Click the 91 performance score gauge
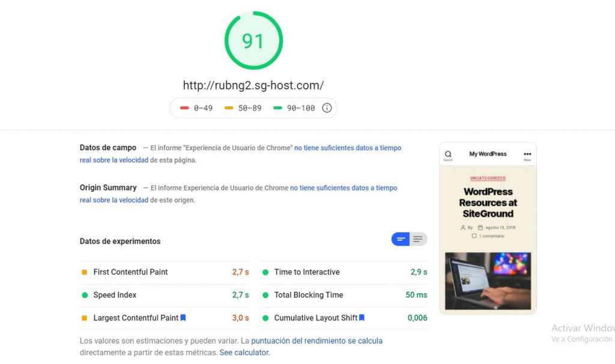Image resolution: width=615 pixels, height=364 pixels. click(253, 40)
